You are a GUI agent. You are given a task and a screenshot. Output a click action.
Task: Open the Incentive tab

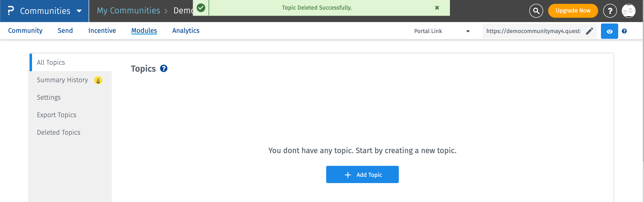pos(102,31)
